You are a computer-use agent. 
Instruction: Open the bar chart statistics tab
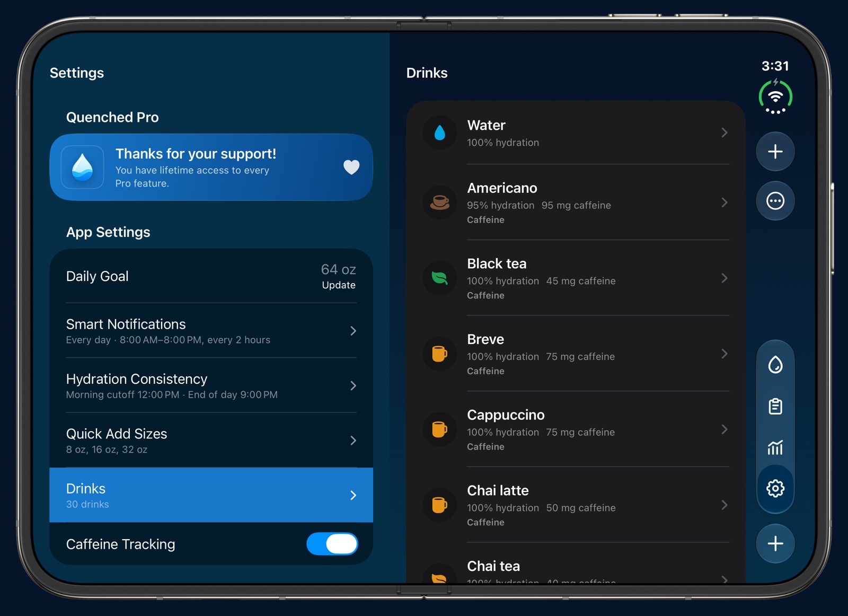[x=775, y=447]
